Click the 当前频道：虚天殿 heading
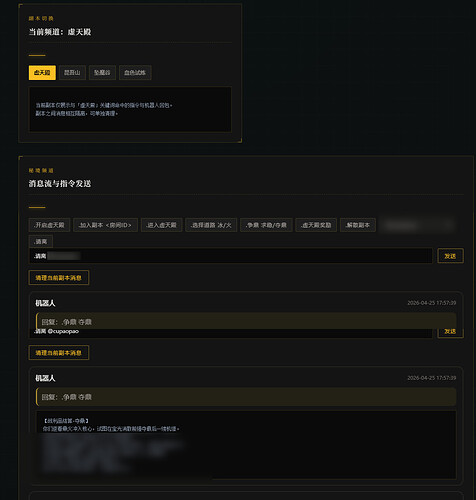Image resolution: width=476 pixels, height=500 pixels. pyautogui.click(x=60, y=32)
